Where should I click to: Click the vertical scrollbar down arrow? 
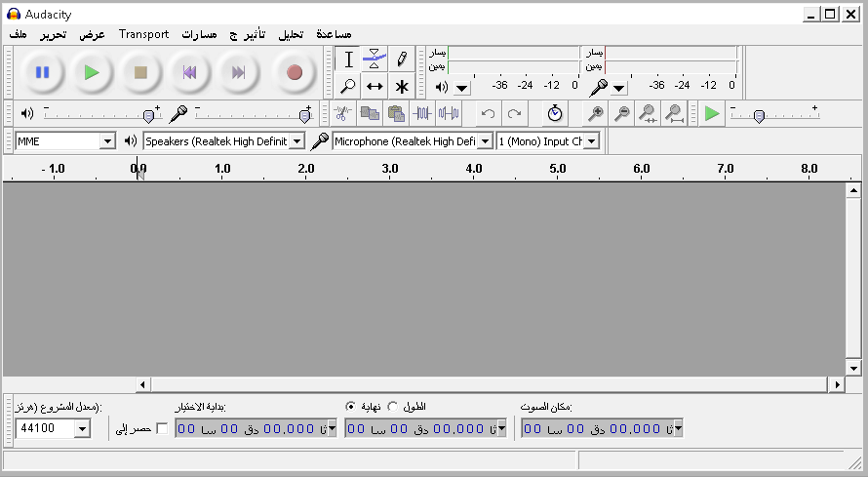tap(853, 368)
